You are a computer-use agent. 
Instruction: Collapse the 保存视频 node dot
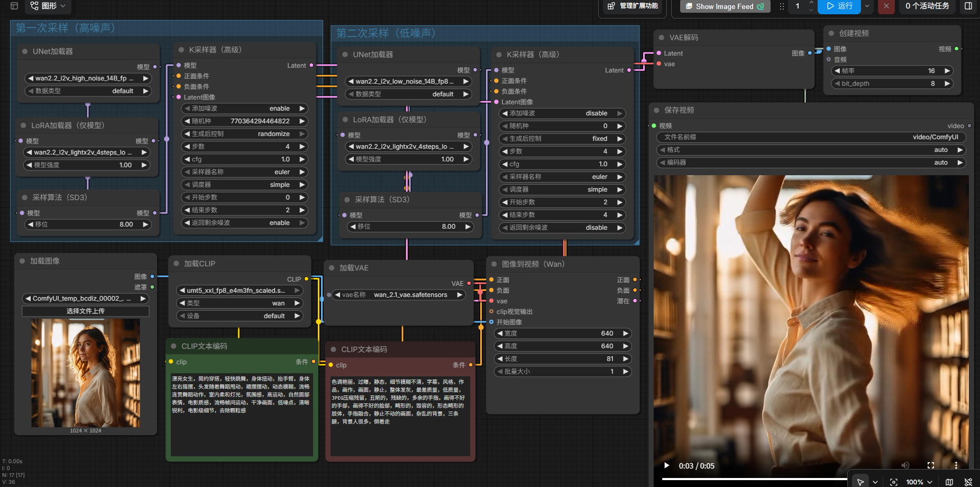pos(656,110)
